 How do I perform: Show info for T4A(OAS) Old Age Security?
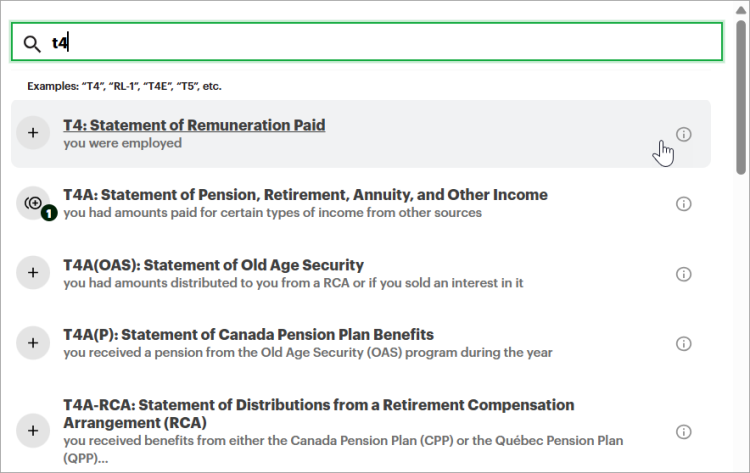684,274
